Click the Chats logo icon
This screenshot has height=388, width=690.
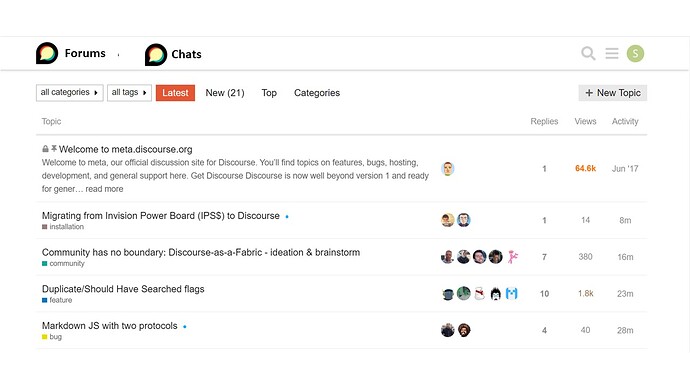156,55
